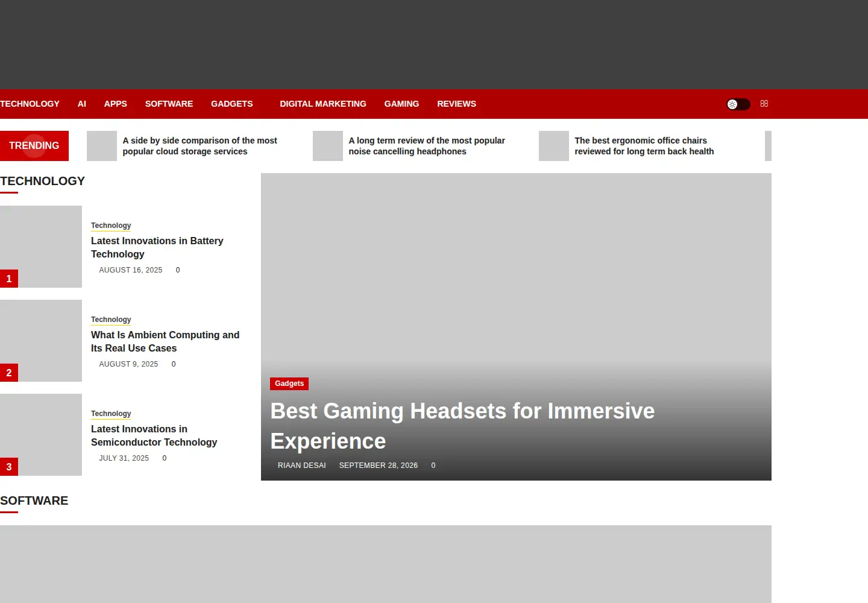Click the Trending label button
Screen dimensions: 868x603
34,146
